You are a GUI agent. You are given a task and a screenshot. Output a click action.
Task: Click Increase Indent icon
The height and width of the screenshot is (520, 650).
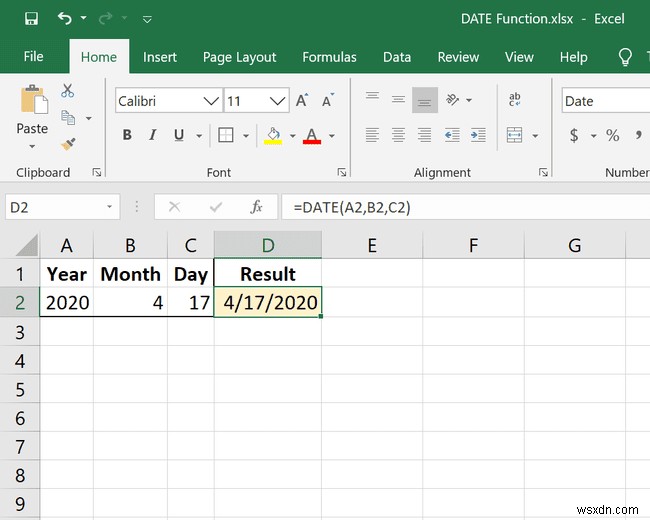click(x=478, y=135)
